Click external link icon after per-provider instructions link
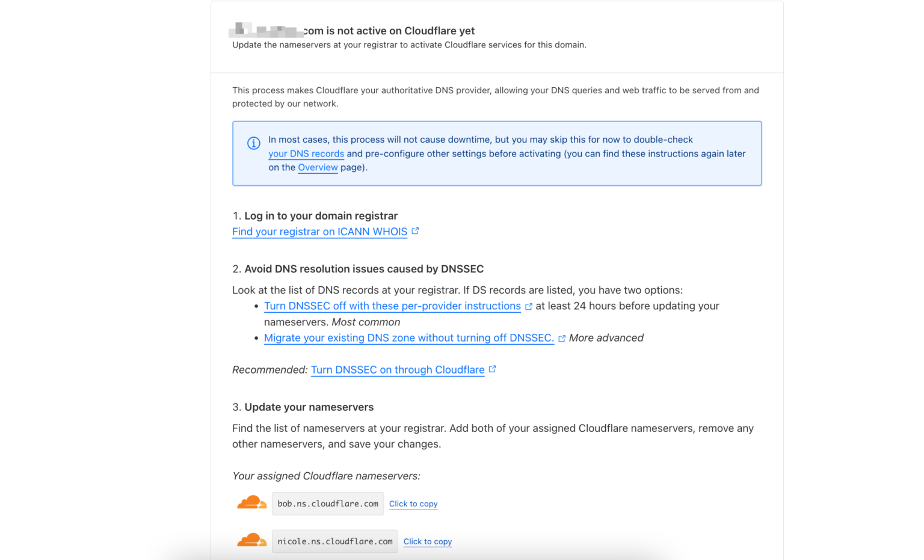 pyautogui.click(x=529, y=306)
